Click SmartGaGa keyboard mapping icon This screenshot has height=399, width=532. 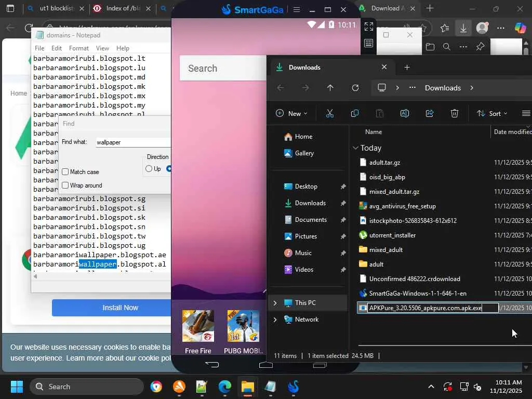pos(368,43)
